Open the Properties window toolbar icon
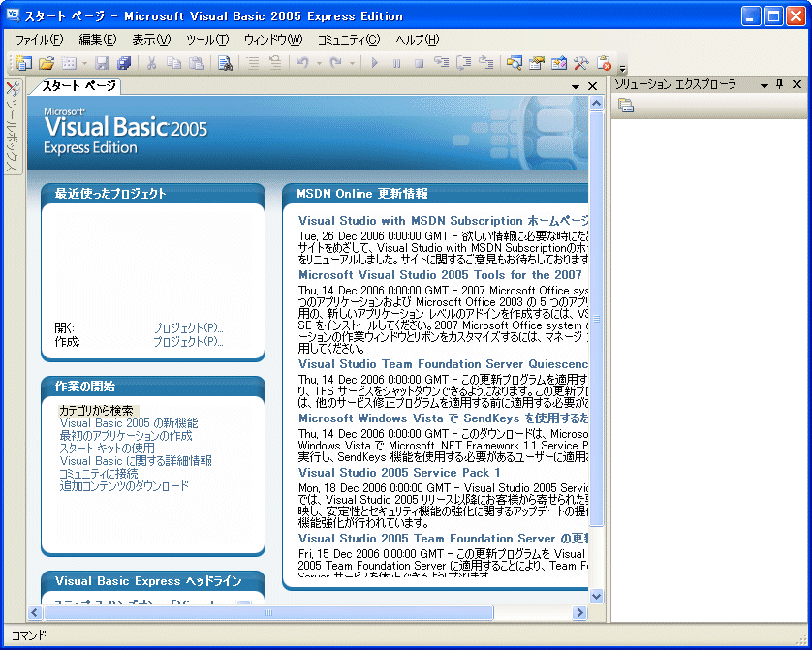 coord(537,63)
